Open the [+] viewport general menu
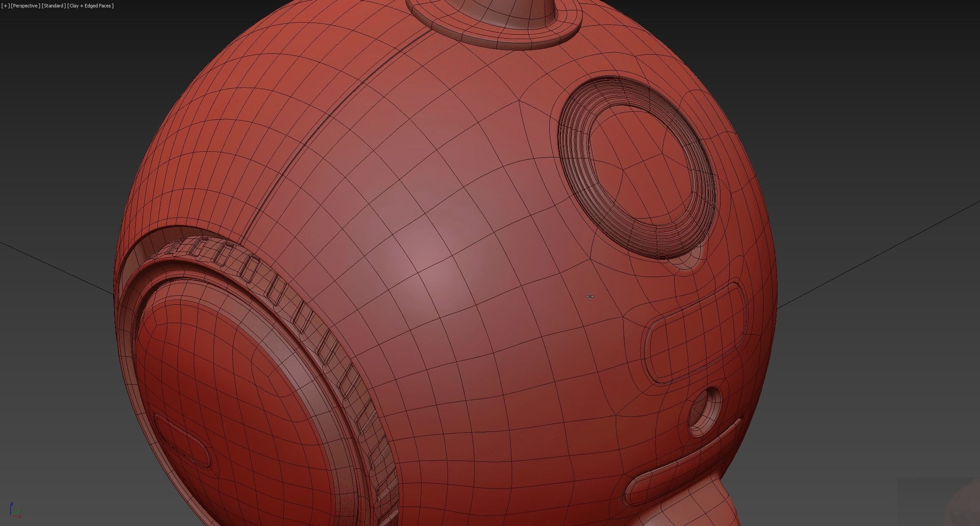This screenshot has width=980, height=526. coord(5,6)
